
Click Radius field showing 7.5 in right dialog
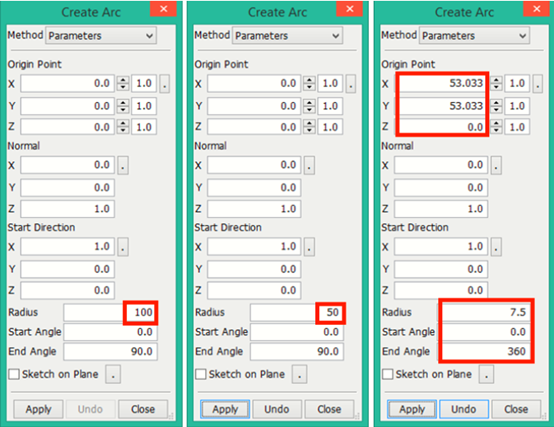[x=484, y=312]
